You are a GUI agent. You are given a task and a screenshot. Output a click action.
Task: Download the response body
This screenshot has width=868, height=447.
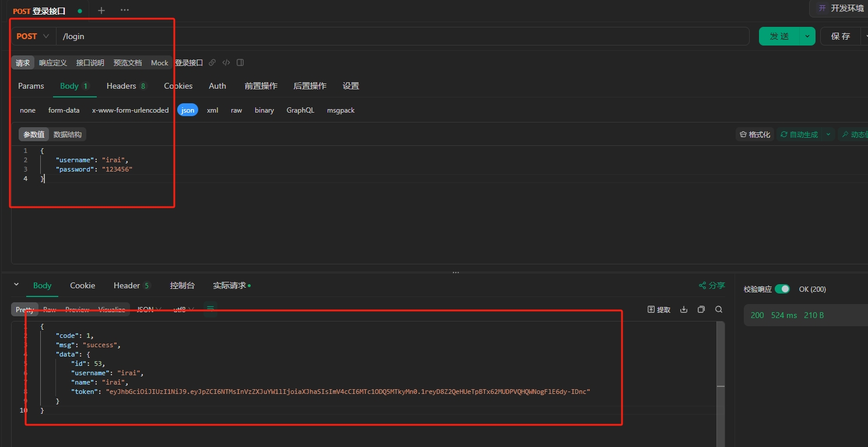click(x=684, y=309)
